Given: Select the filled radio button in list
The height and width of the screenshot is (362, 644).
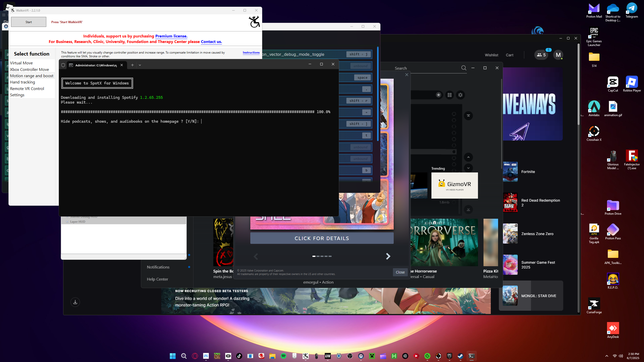Looking at the screenshot, I should (454, 152).
